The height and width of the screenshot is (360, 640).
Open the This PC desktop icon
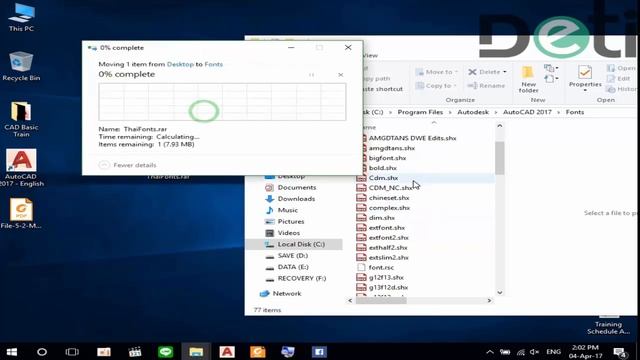coord(21,18)
